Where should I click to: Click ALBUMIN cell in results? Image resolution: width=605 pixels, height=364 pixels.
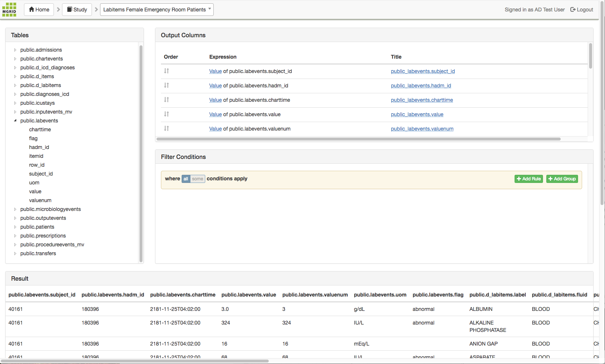point(481,309)
